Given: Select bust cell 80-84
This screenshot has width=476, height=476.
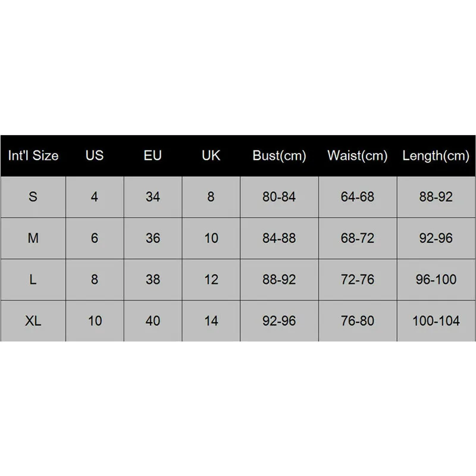Looking at the screenshot, I should coord(279,197).
